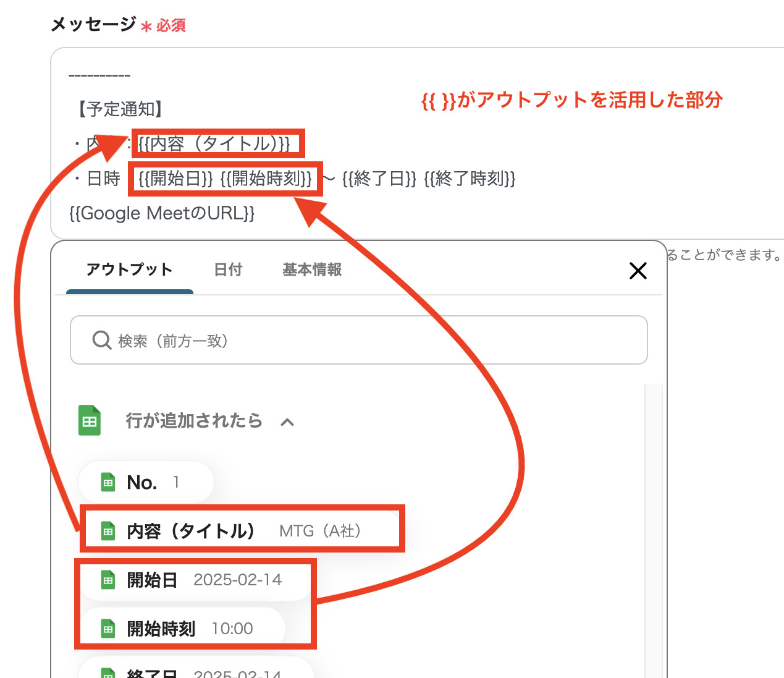Click the {{内容（タイトル）}} placeholder in message

pos(214,144)
